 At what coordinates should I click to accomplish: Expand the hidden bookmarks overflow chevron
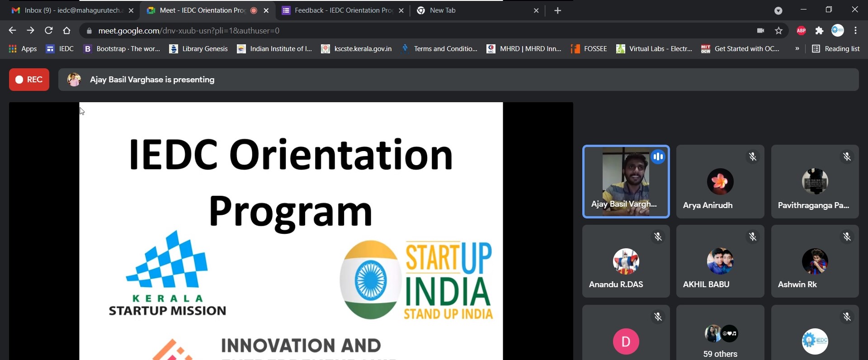click(x=797, y=48)
